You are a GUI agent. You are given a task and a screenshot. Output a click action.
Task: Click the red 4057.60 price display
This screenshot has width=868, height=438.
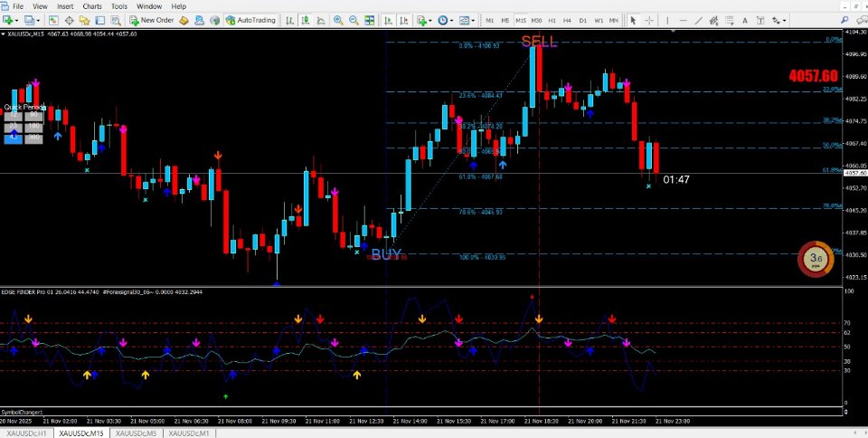coord(813,76)
